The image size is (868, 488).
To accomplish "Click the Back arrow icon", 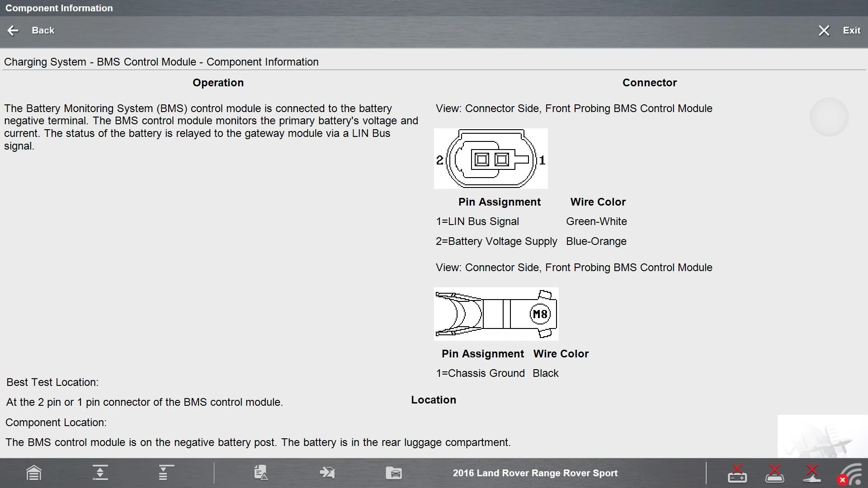I will pyautogui.click(x=13, y=30).
